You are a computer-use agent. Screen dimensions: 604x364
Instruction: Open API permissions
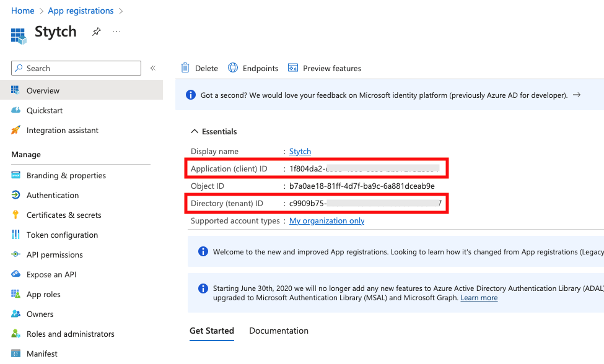[x=55, y=254]
